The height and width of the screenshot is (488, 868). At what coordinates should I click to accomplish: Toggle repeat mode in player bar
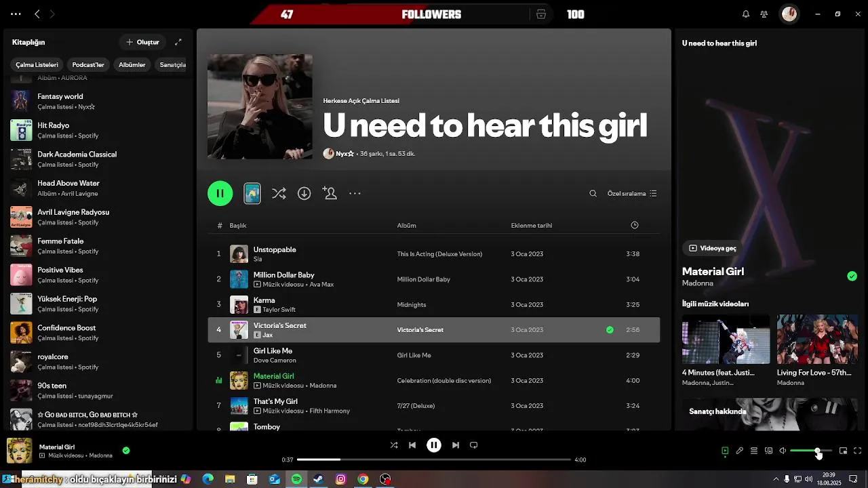click(474, 445)
